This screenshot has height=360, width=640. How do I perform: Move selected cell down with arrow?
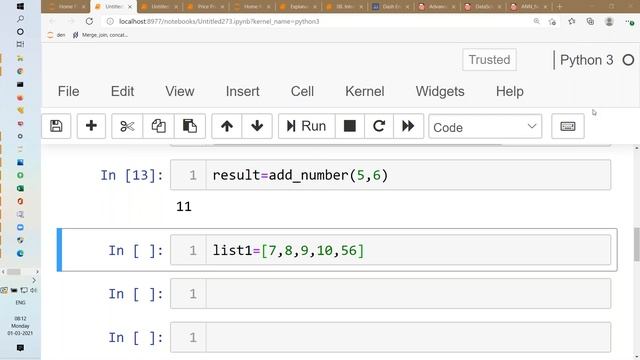tap(257, 126)
